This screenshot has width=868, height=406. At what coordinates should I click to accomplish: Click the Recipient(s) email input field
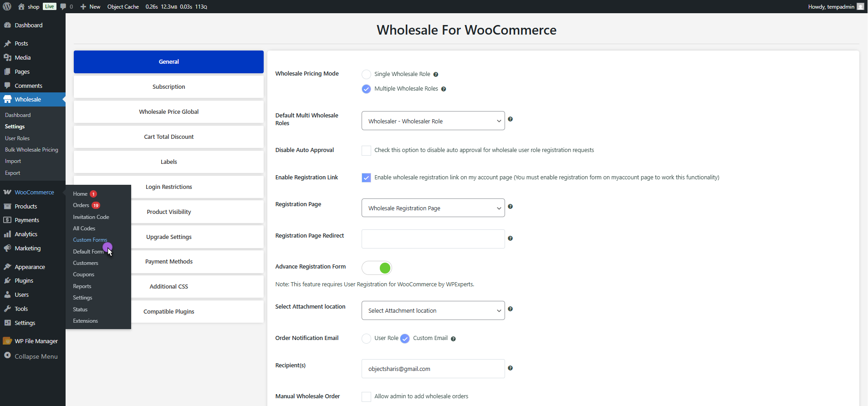(x=433, y=369)
